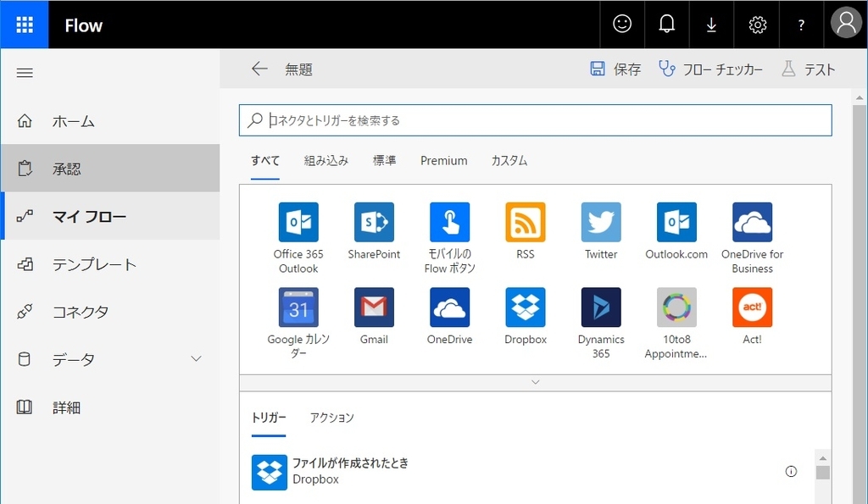Open the settings gear
The width and height of the screenshot is (868, 504).
coord(757,25)
